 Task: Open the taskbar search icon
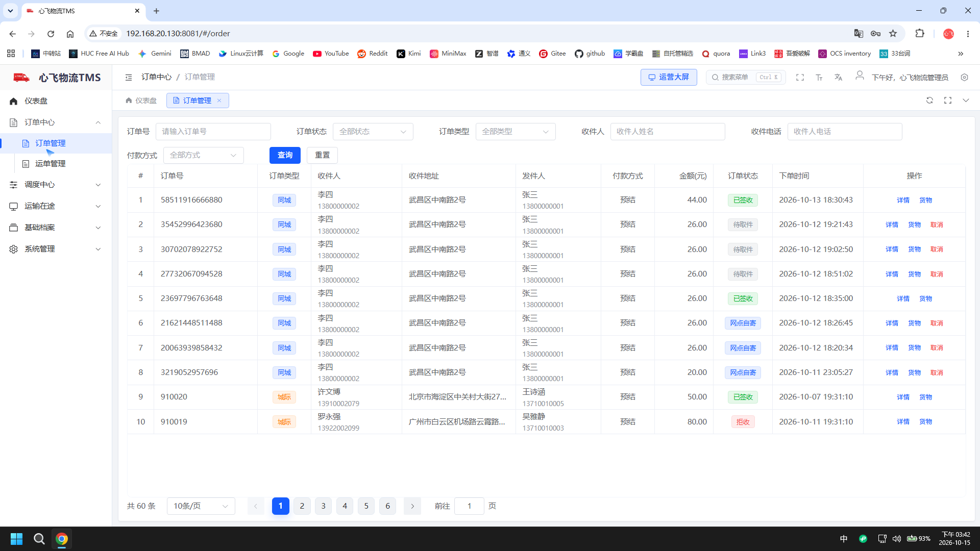tap(39, 539)
